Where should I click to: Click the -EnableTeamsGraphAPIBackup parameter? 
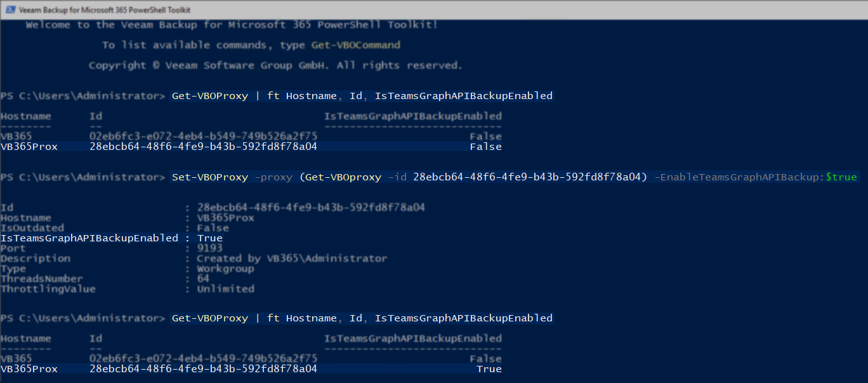[x=737, y=177]
